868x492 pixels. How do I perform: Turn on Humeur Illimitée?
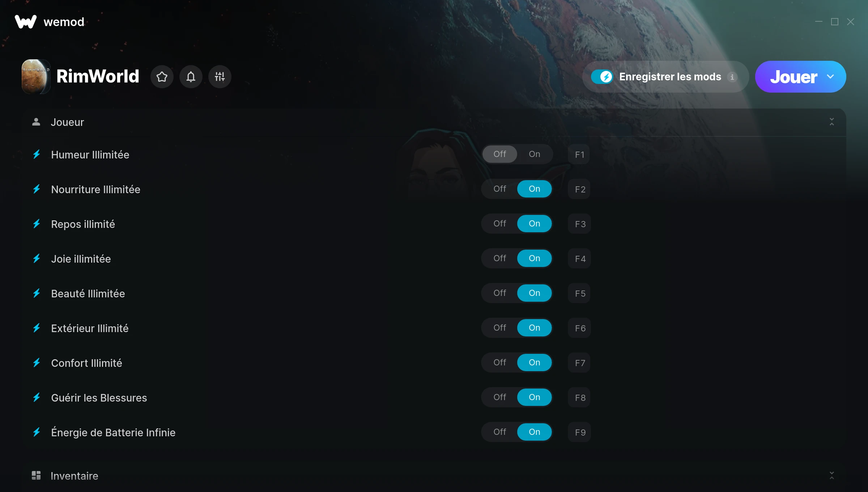534,154
